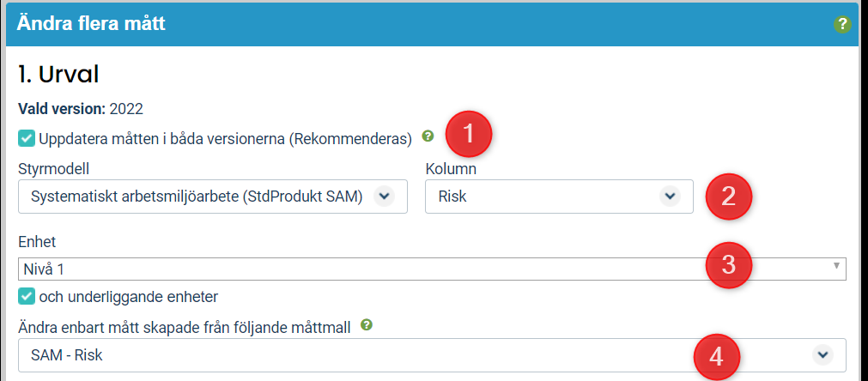
Task: Click the red number 3 marker
Action: click(x=729, y=264)
